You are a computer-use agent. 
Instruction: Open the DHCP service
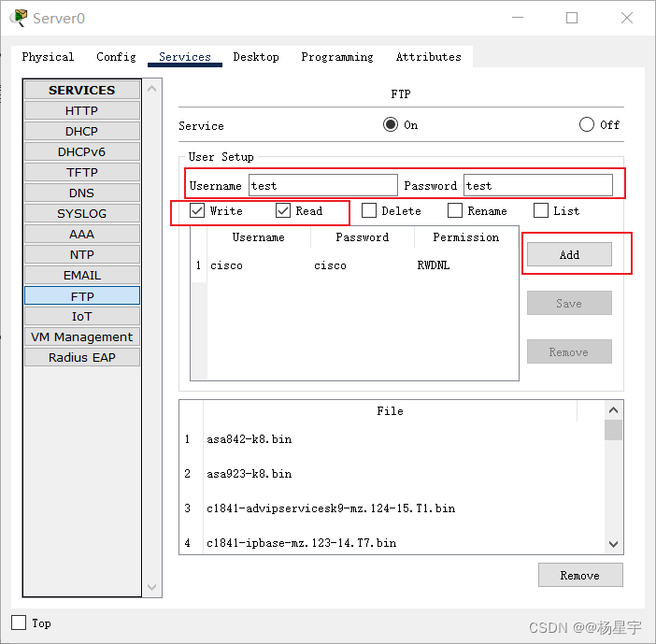(x=82, y=132)
